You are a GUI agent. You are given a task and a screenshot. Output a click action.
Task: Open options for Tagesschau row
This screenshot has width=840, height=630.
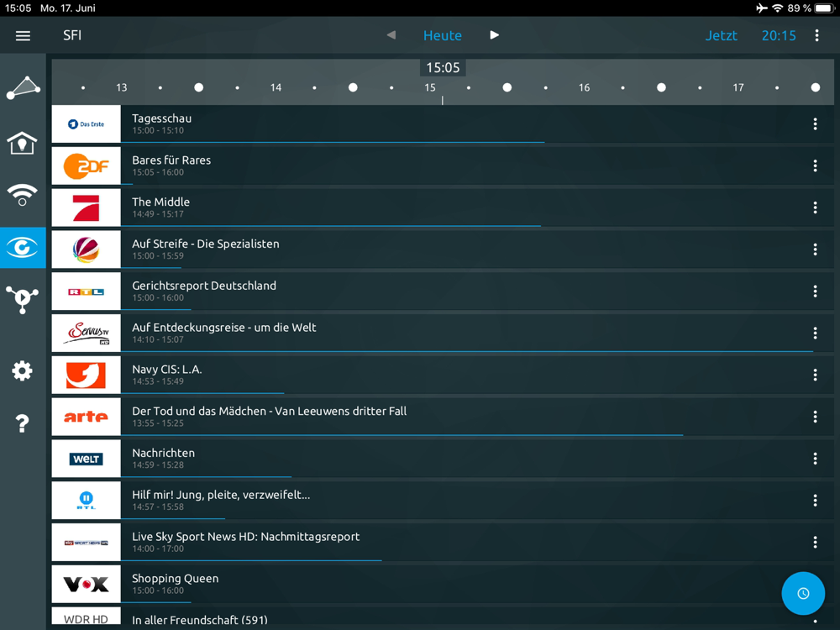coord(815,123)
